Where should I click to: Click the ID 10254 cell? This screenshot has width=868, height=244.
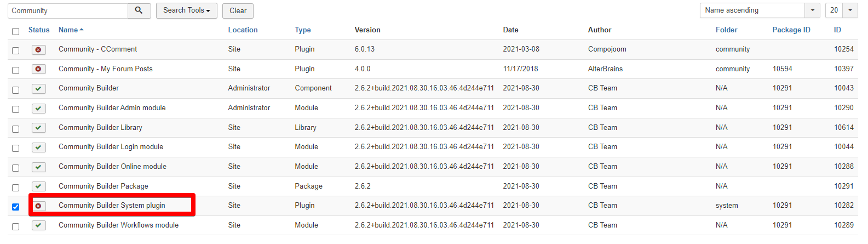[x=844, y=49]
